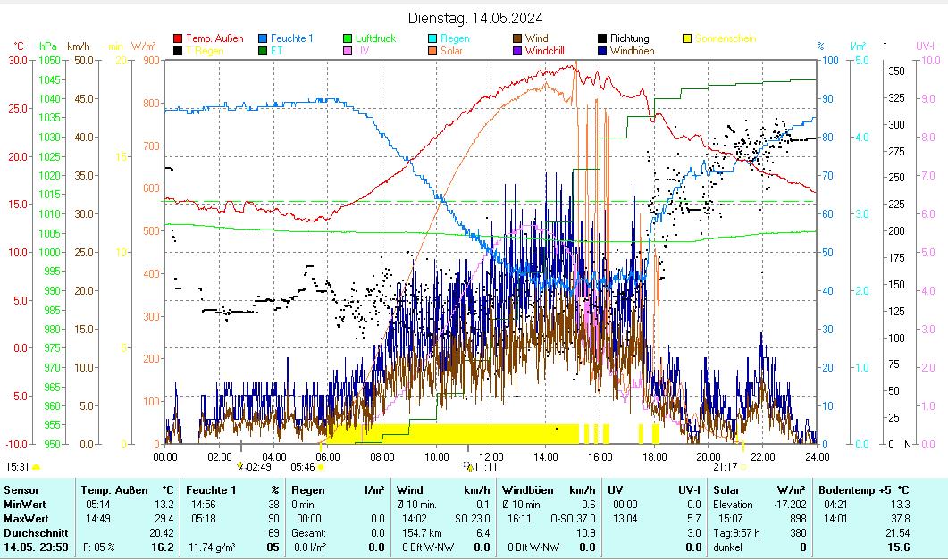Click the chart title Dienstag, 14.05.2024
The width and height of the screenshot is (948, 560).
[x=475, y=18]
